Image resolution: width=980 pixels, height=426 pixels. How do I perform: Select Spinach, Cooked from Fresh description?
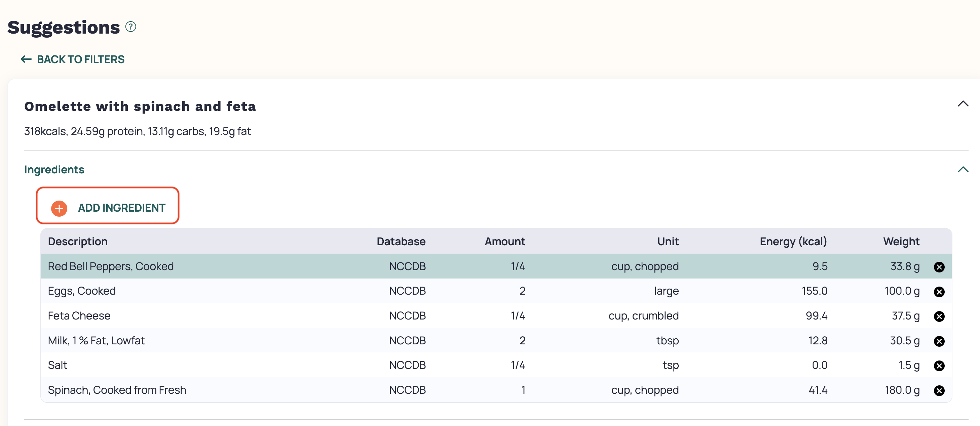point(117,390)
